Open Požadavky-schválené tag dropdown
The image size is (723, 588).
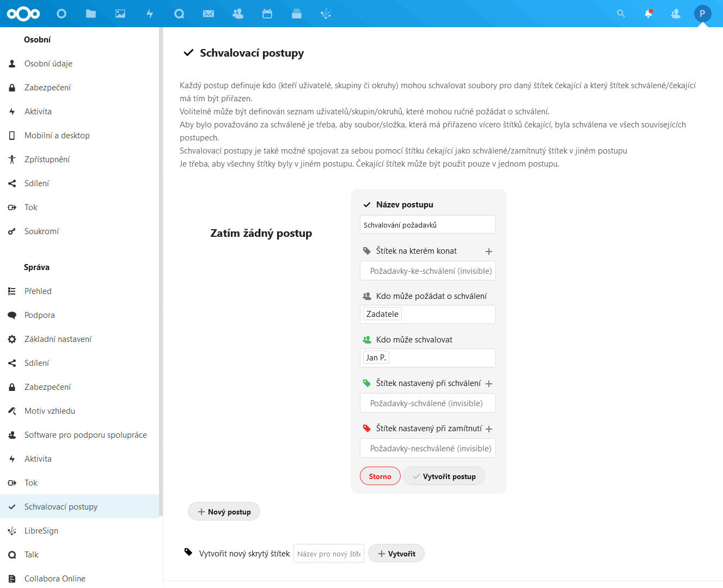pyautogui.click(x=428, y=403)
